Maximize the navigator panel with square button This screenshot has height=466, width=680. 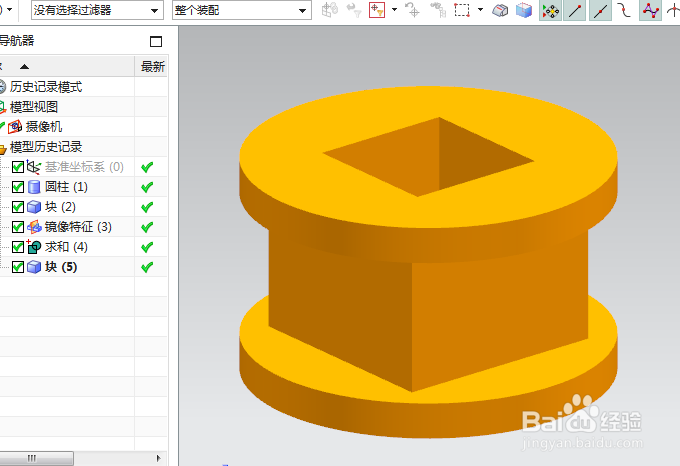pyautogui.click(x=156, y=41)
